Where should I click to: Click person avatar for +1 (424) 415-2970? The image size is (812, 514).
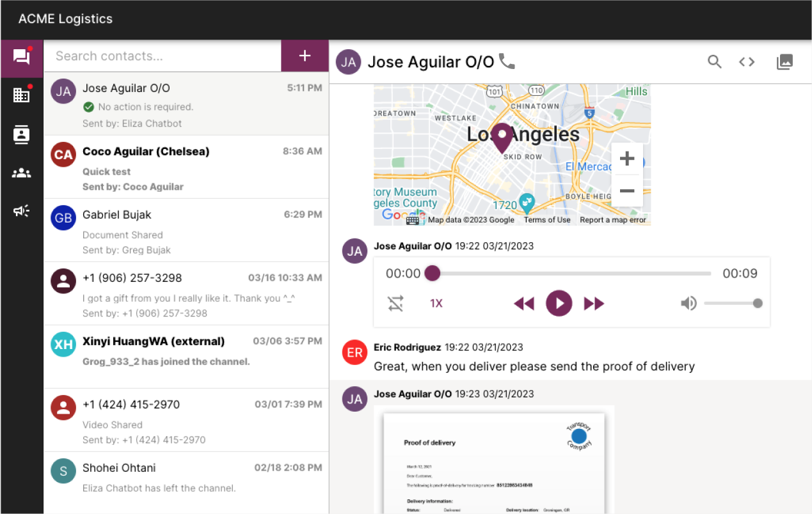click(x=63, y=408)
